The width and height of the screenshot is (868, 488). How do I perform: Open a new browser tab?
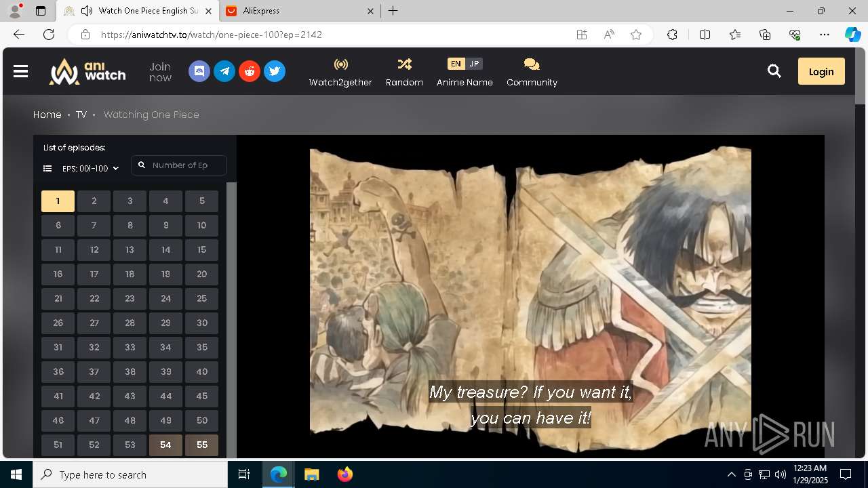pyautogui.click(x=393, y=11)
